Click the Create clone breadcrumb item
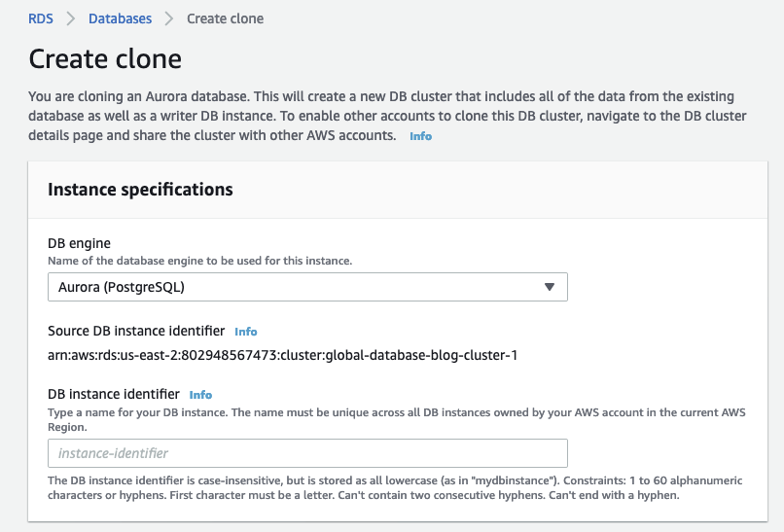The height and width of the screenshot is (532, 784). [225, 18]
